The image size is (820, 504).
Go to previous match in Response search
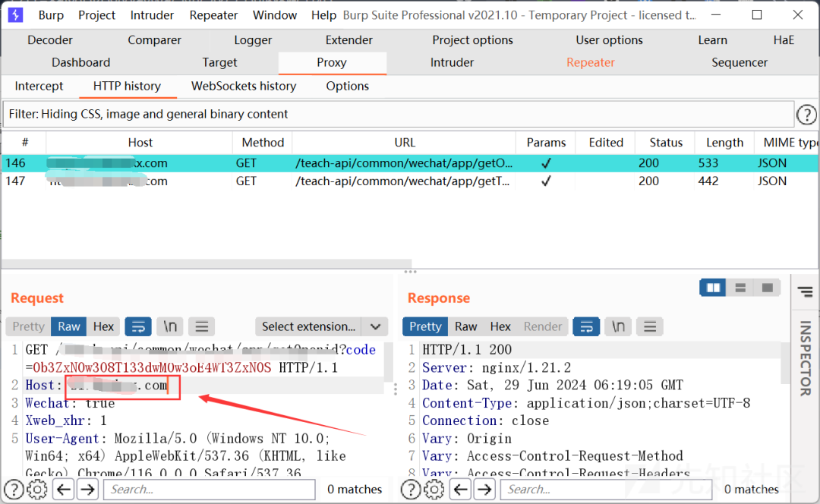pos(461,490)
